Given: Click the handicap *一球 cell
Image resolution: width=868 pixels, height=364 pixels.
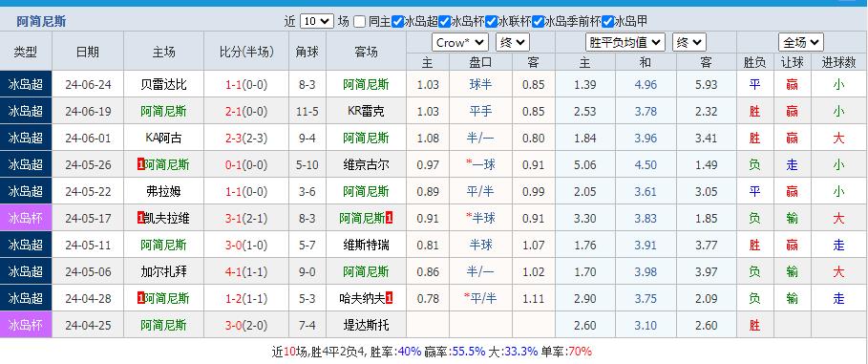Looking at the screenshot, I should pos(480,164).
